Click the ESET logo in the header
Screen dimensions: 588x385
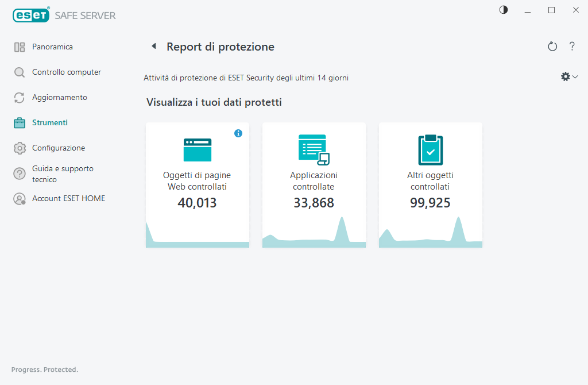pos(32,16)
